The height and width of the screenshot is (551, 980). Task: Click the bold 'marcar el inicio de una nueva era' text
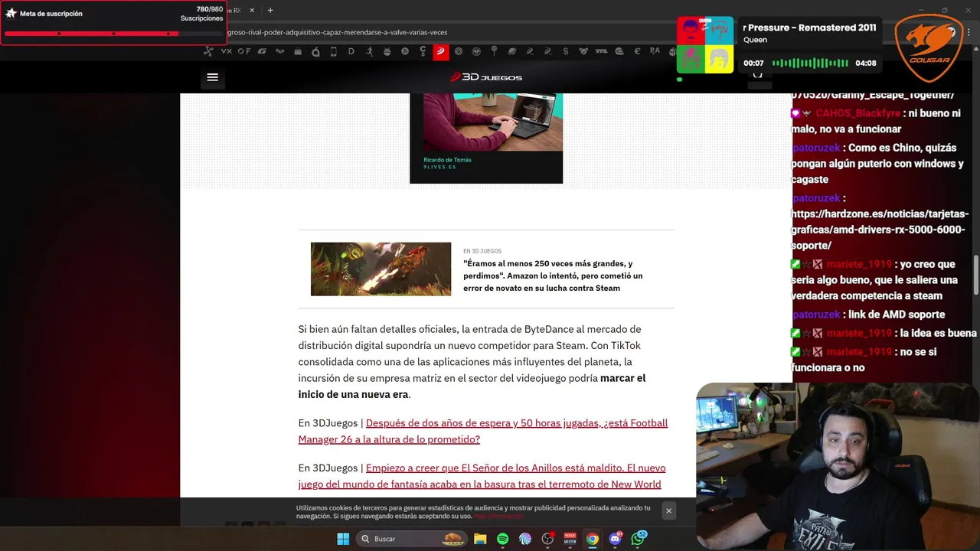coord(472,386)
